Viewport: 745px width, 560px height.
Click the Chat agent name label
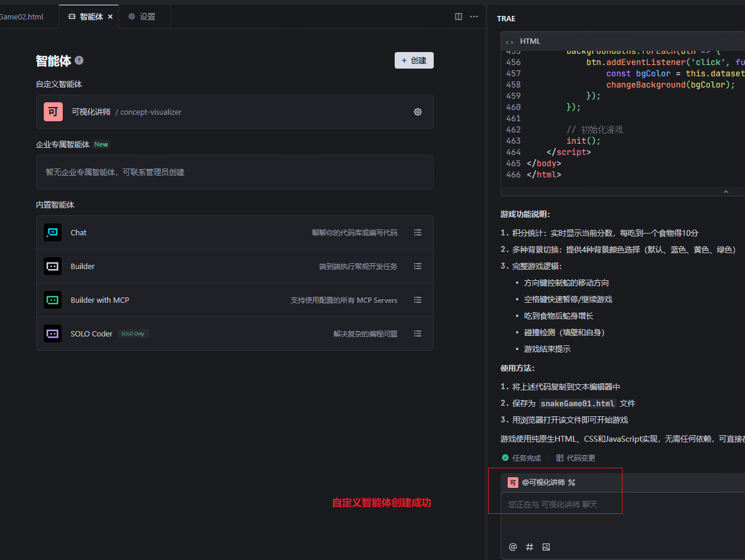pyautogui.click(x=79, y=232)
